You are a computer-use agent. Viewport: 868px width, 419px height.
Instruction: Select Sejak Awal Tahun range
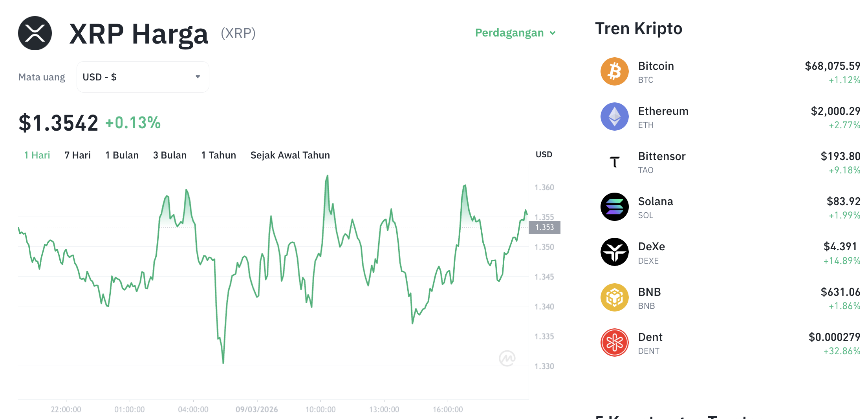(290, 155)
